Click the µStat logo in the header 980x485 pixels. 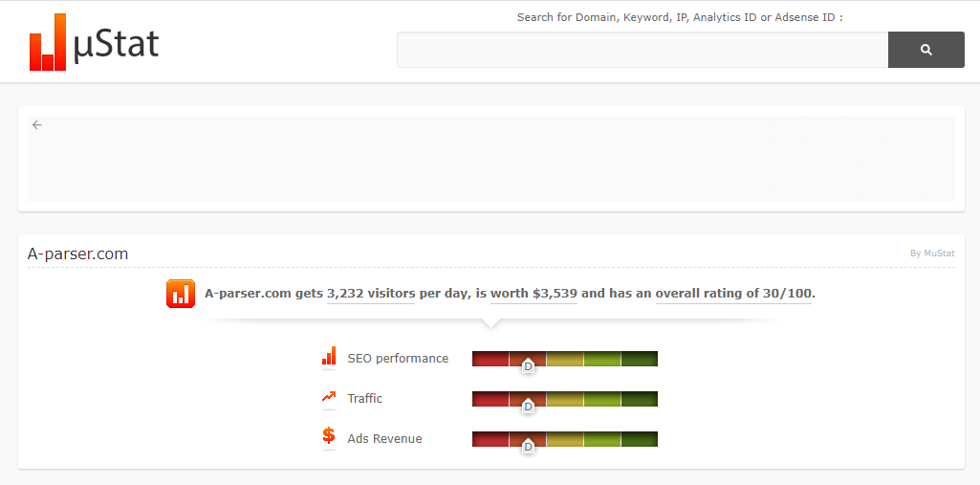click(94, 43)
